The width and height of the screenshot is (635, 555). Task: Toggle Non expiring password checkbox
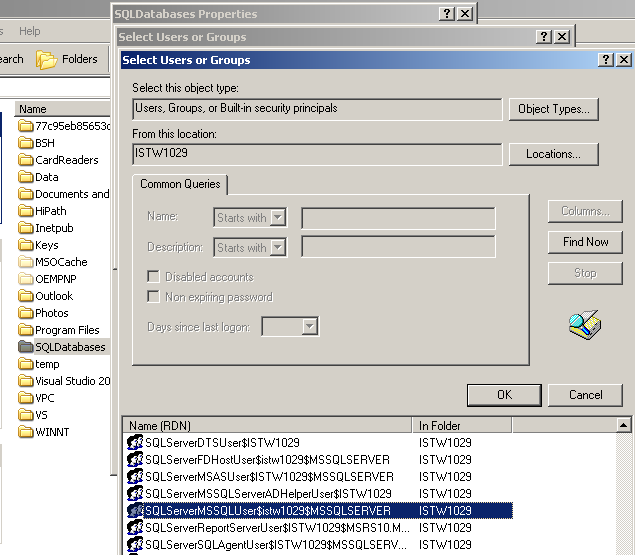click(153, 297)
